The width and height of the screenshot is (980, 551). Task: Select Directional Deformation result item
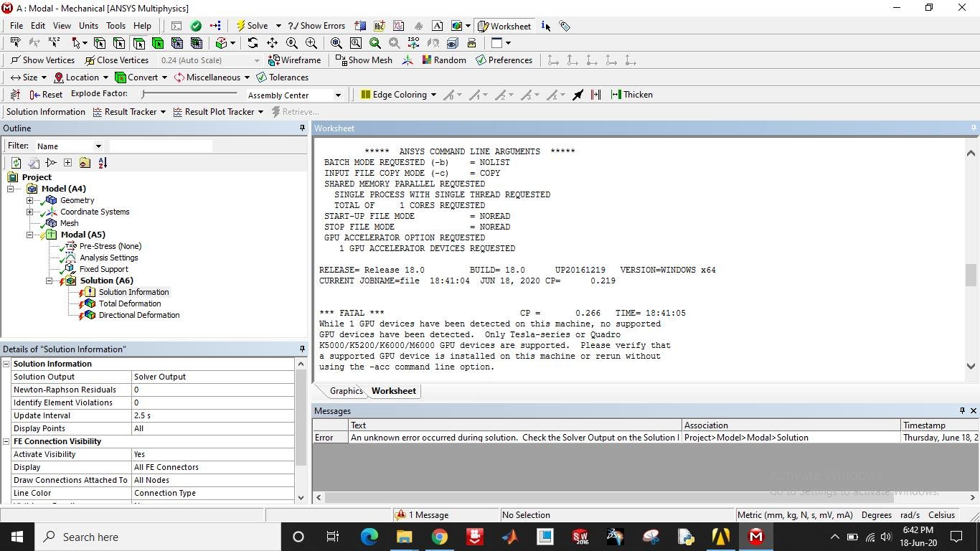[x=139, y=315]
